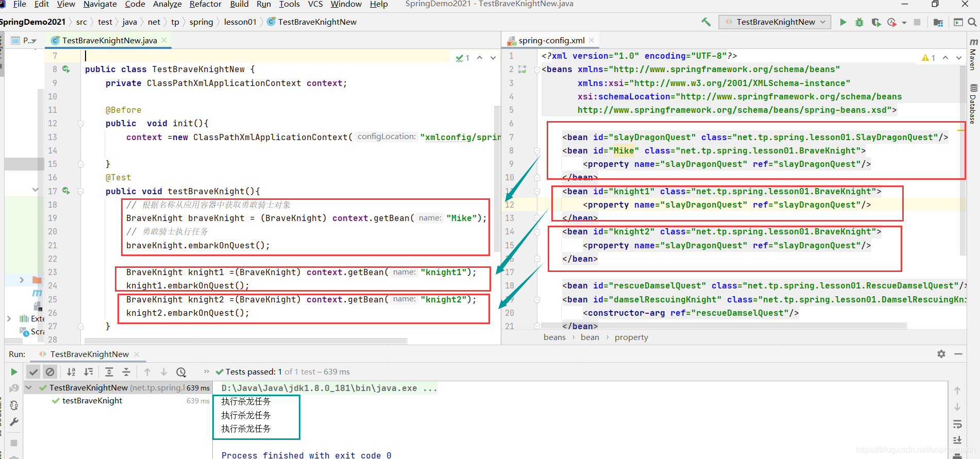The image size is (980, 459).
Task: Open the Run panel settings gear
Action: click(x=941, y=354)
